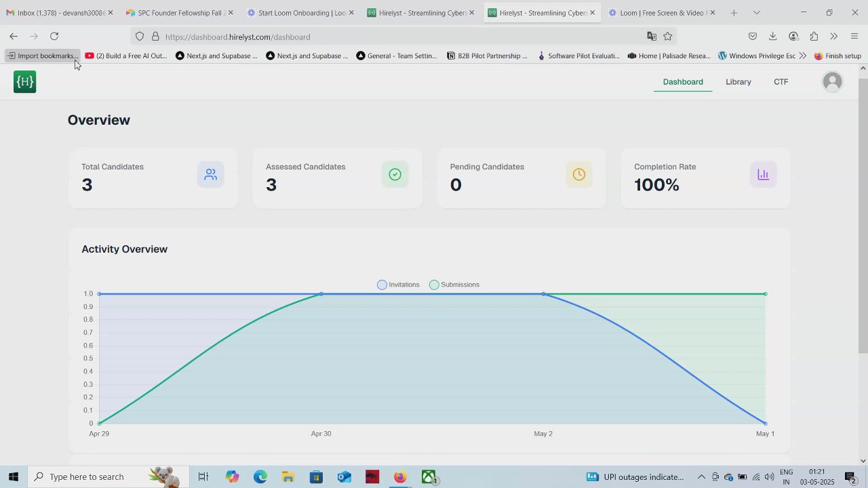
Task: Switch to Start Loom Onboarding tab
Action: tap(300, 13)
